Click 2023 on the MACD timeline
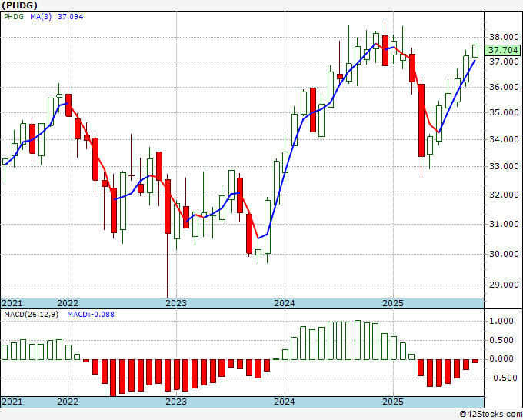523x420 pixels. click(176, 402)
